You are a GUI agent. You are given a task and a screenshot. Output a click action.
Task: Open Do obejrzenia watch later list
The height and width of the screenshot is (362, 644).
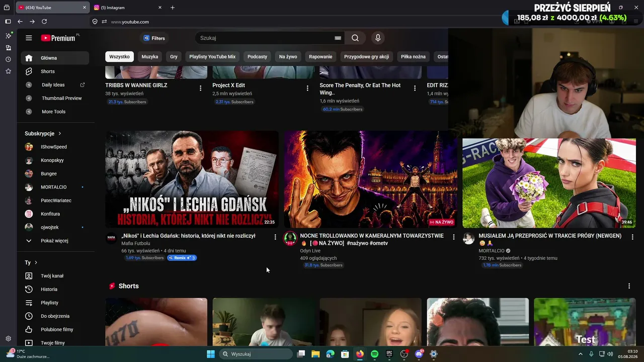coord(55,316)
